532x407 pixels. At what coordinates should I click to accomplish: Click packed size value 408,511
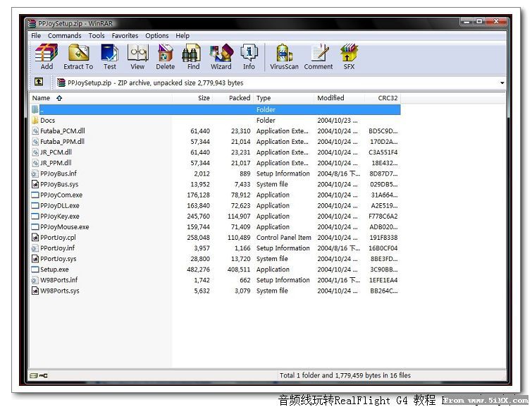tap(239, 269)
